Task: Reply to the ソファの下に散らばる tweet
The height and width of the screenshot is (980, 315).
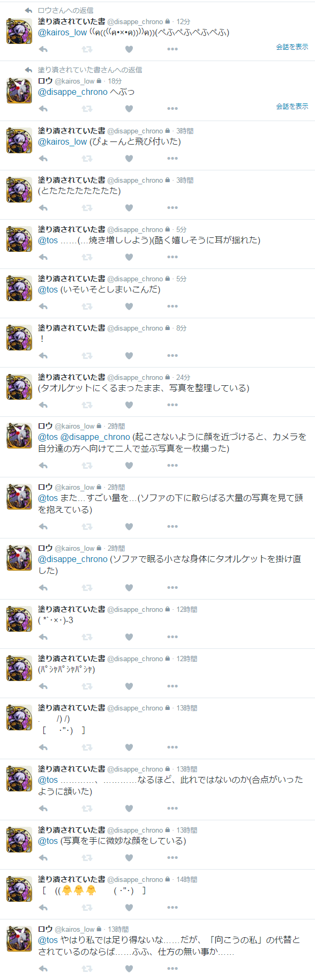Action: 43,526
